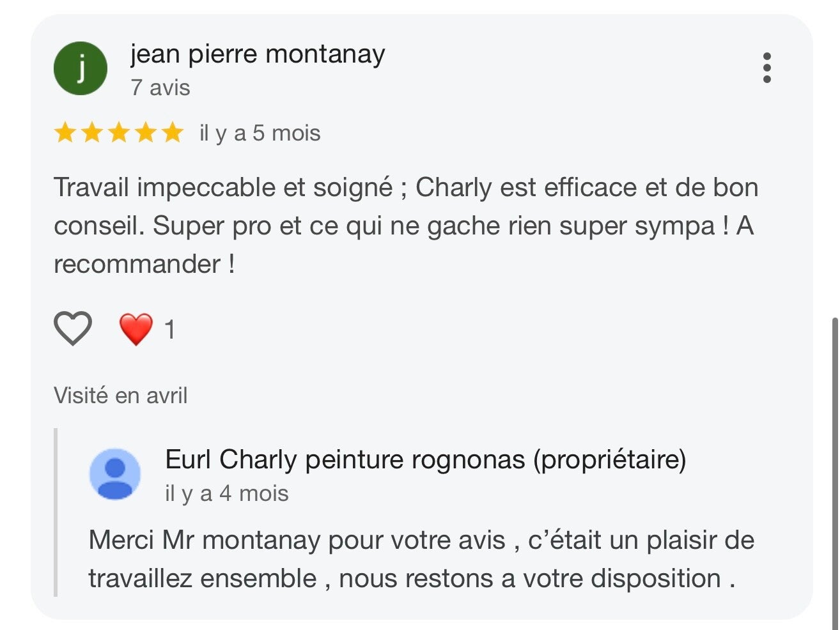Click the third yellow rating star
The image size is (840, 630).
tap(119, 133)
